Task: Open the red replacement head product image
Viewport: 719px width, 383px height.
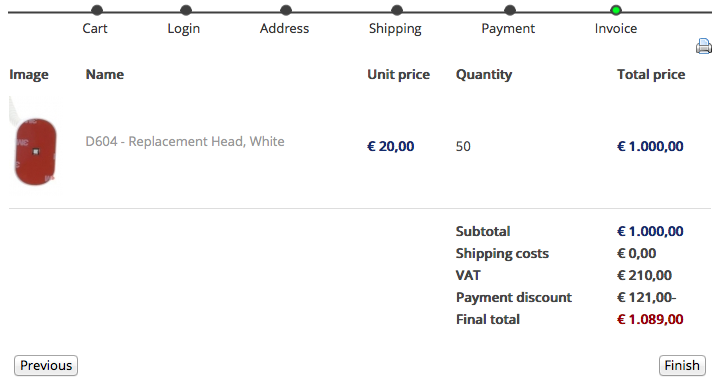Action: point(33,142)
